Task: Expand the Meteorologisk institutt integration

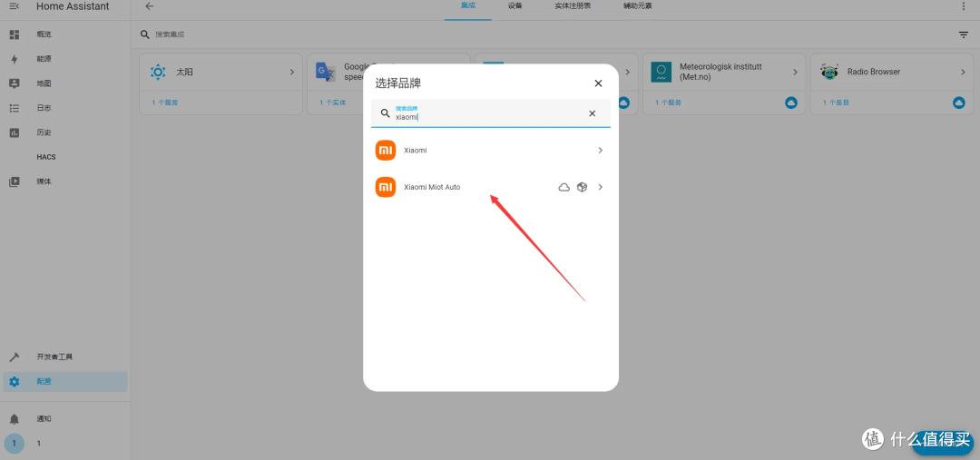Action: pos(795,72)
